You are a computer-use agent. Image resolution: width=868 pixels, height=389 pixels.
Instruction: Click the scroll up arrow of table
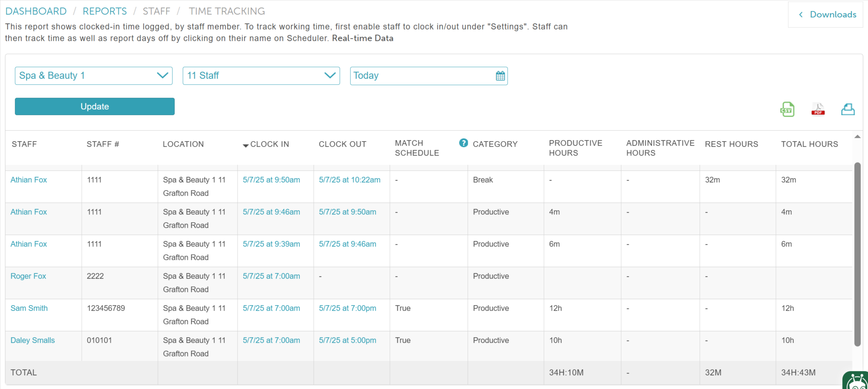[x=857, y=136]
